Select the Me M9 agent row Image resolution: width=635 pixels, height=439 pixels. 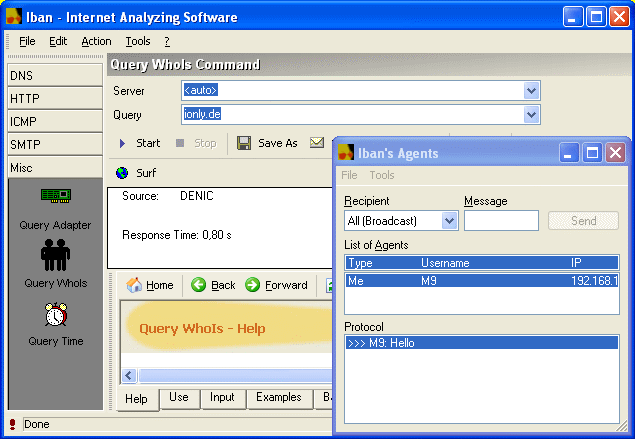click(482, 281)
